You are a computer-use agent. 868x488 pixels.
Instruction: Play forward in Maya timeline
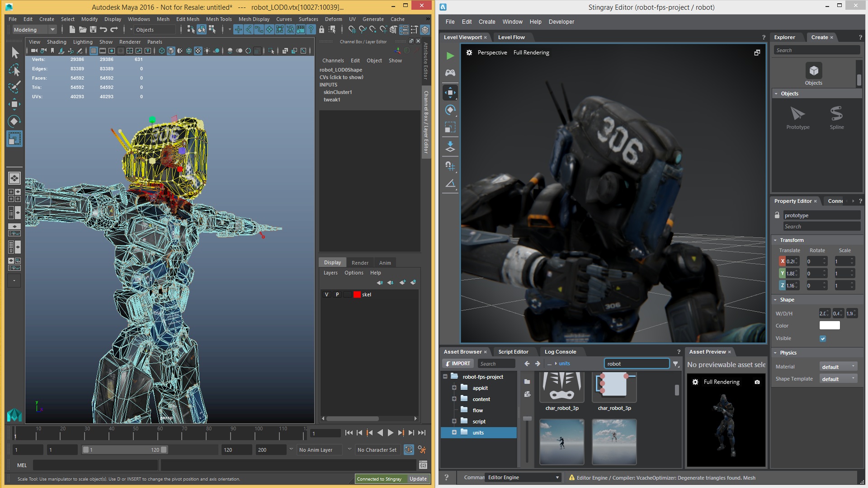pos(390,433)
